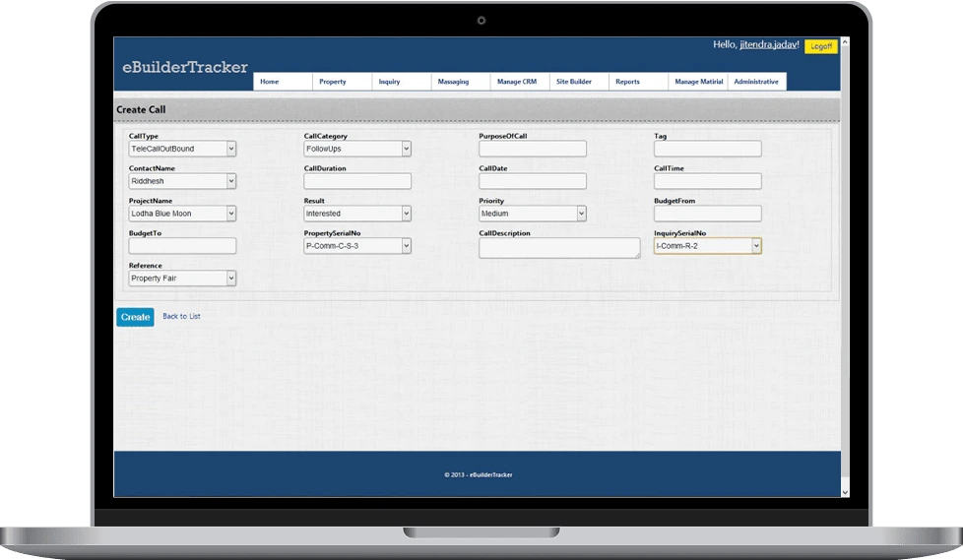
Task: Click into the PurposeOfCall text field
Action: pyautogui.click(x=533, y=149)
